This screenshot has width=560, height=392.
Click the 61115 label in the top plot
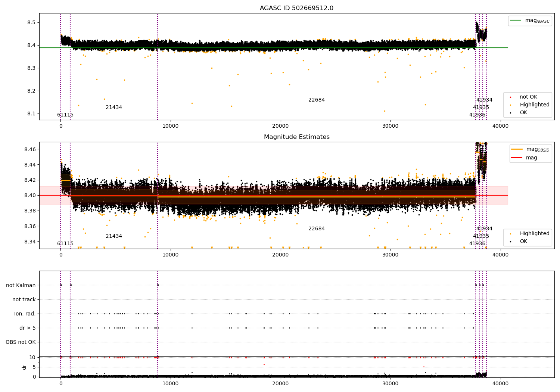(x=65, y=115)
